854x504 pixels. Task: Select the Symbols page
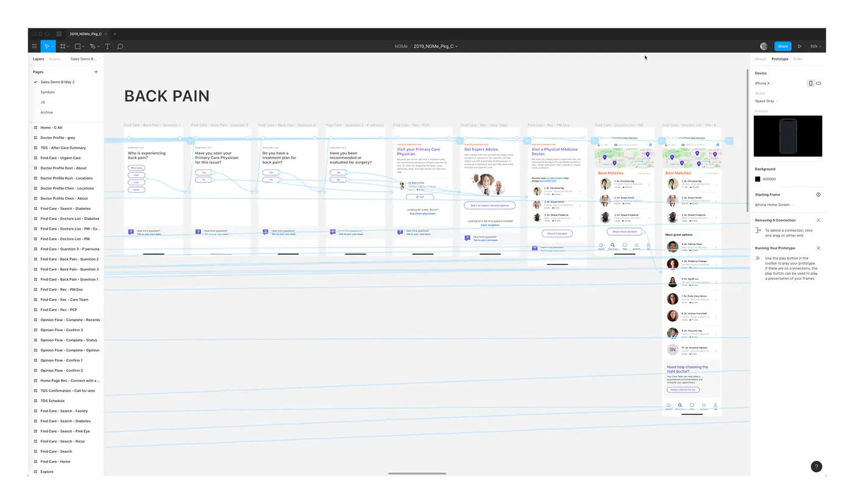(48, 92)
